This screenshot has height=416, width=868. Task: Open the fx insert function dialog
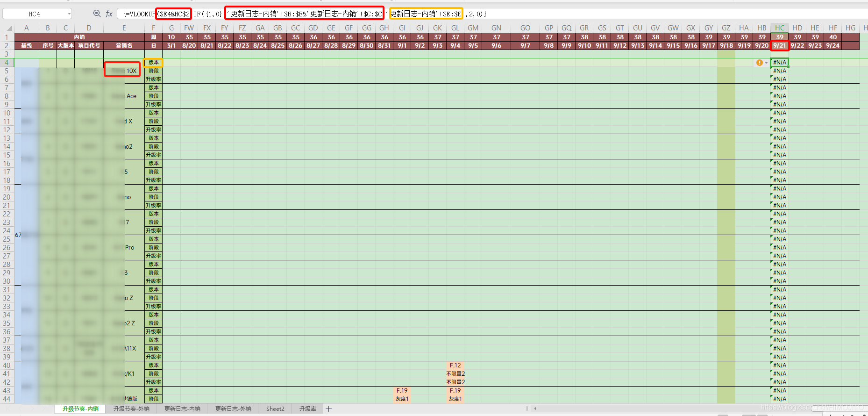[109, 14]
